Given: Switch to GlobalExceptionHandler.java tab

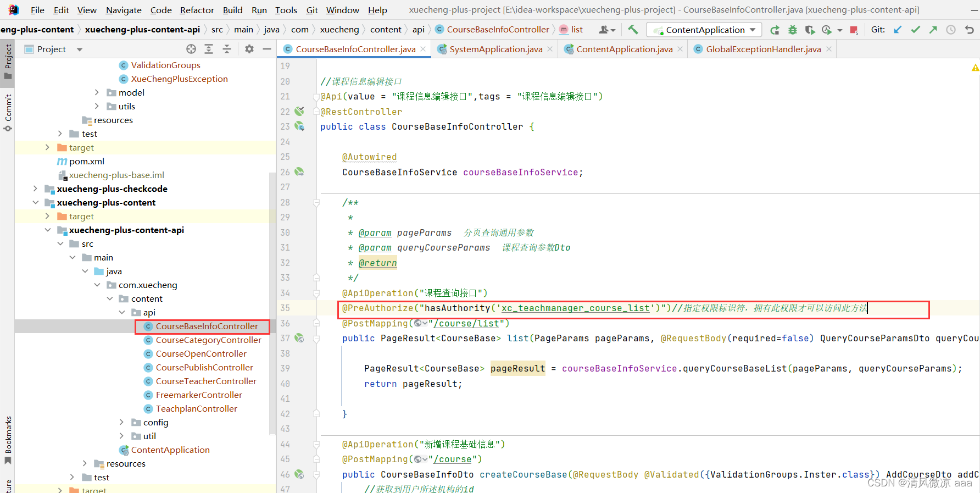Looking at the screenshot, I should pyautogui.click(x=763, y=49).
